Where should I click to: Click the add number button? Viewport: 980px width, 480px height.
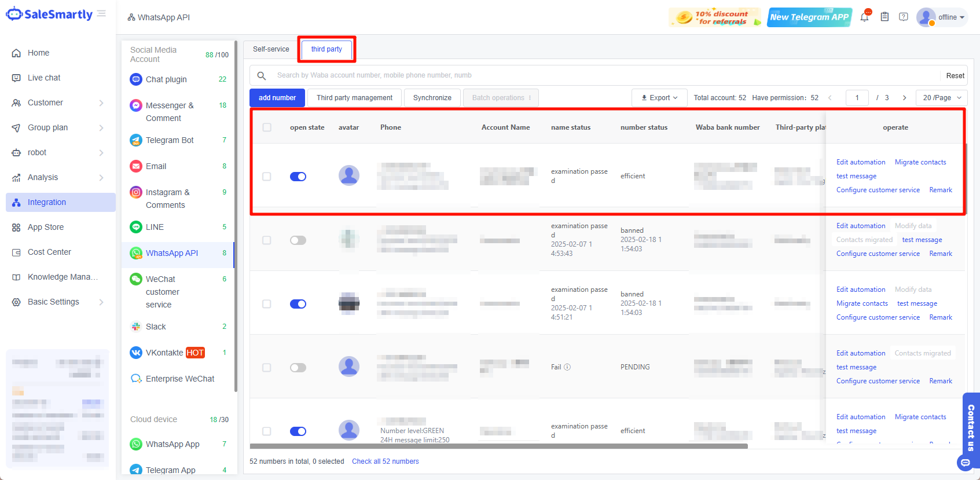tap(277, 98)
